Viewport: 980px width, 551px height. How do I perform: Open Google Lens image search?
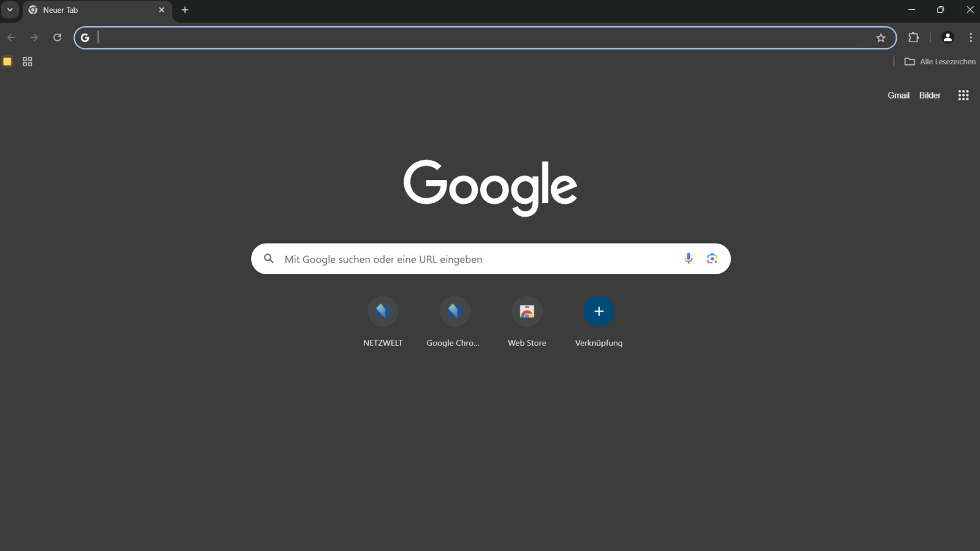pos(712,258)
